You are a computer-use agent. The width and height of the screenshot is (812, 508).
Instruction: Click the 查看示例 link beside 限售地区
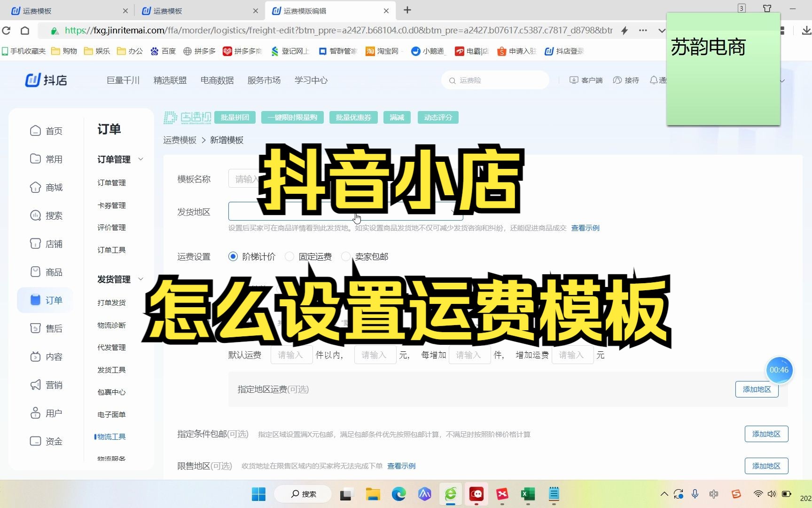pyautogui.click(x=401, y=466)
